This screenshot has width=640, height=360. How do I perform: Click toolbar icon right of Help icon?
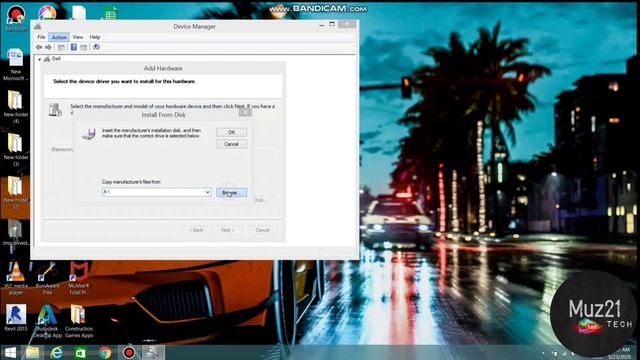coord(84,47)
